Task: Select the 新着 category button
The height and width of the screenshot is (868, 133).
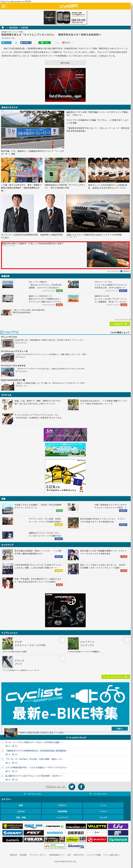Action: [21, 805]
